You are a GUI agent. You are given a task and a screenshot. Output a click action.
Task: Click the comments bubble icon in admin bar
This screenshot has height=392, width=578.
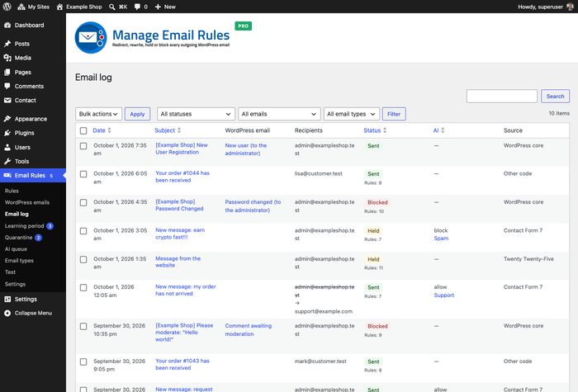point(137,7)
